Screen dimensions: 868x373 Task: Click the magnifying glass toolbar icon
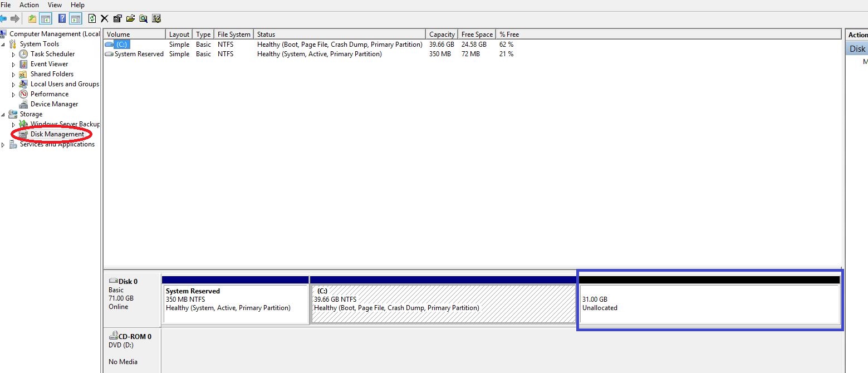pos(143,18)
